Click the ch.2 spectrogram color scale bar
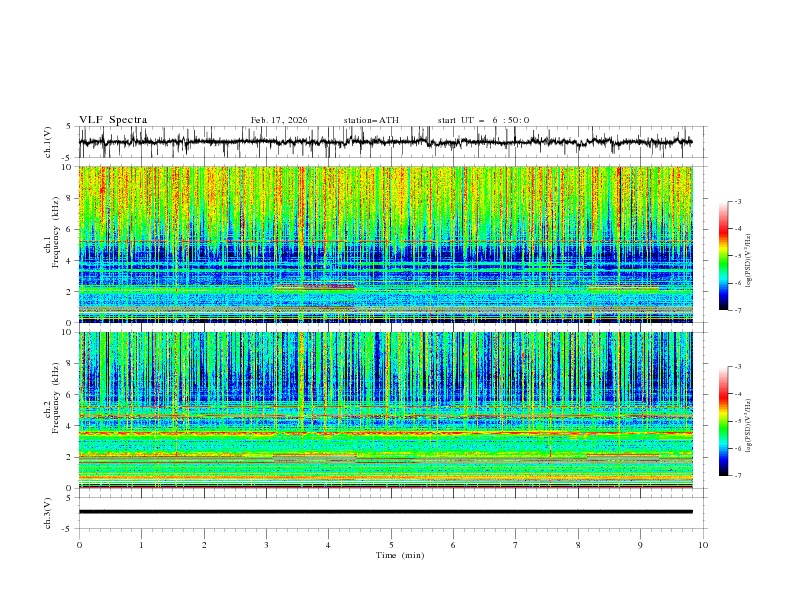Image resolution: width=792 pixels, height=612 pixels. click(x=724, y=421)
